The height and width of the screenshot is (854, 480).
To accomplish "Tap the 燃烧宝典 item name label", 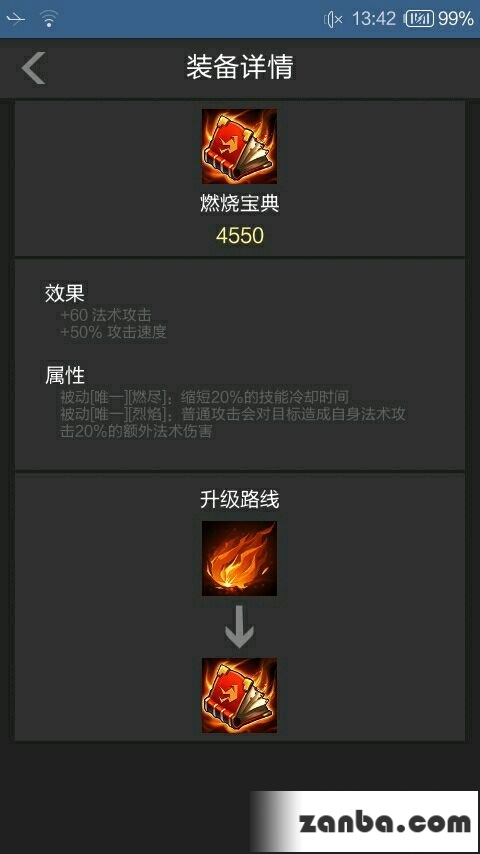I will pyautogui.click(x=240, y=204).
